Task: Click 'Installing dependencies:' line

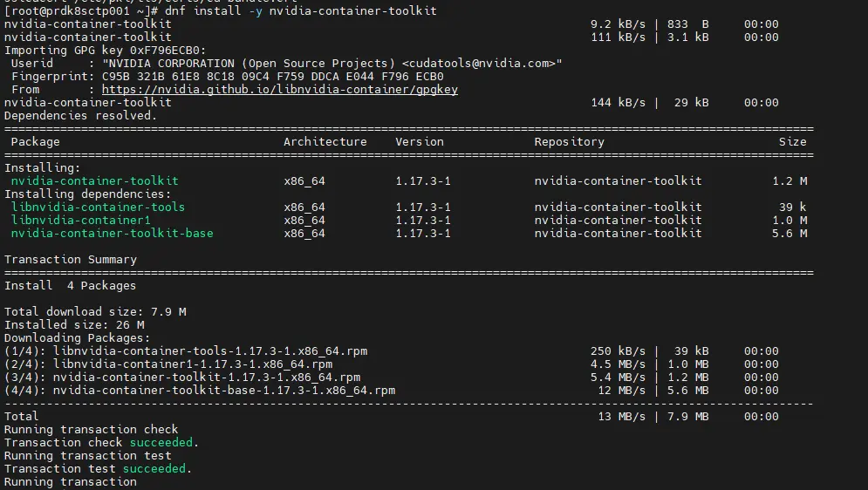Action: tap(88, 194)
